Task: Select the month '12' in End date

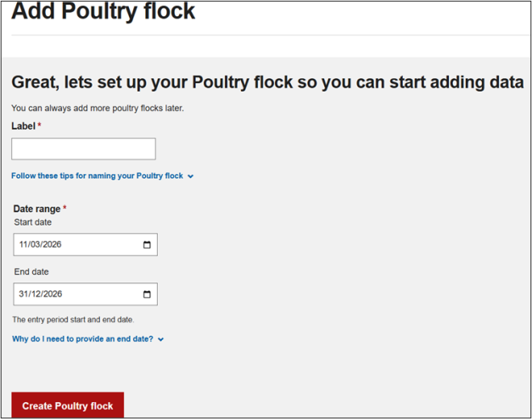Action: pos(35,294)
